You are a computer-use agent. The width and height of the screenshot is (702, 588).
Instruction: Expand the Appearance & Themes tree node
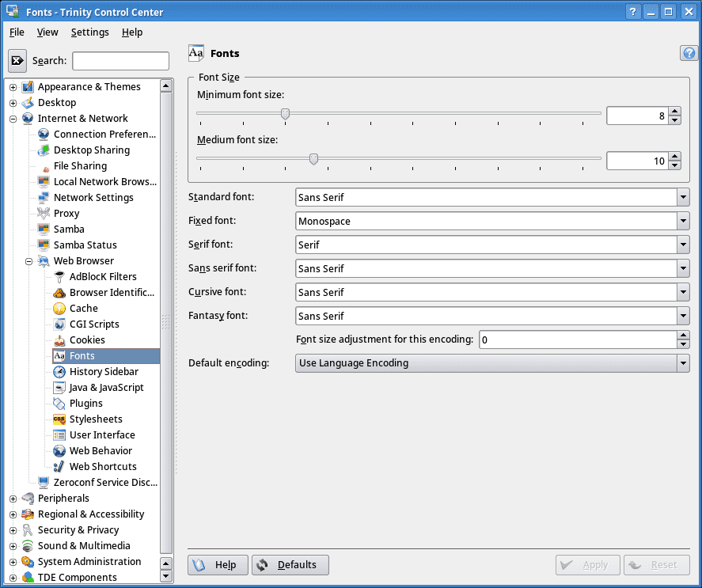tap(13, 87)
